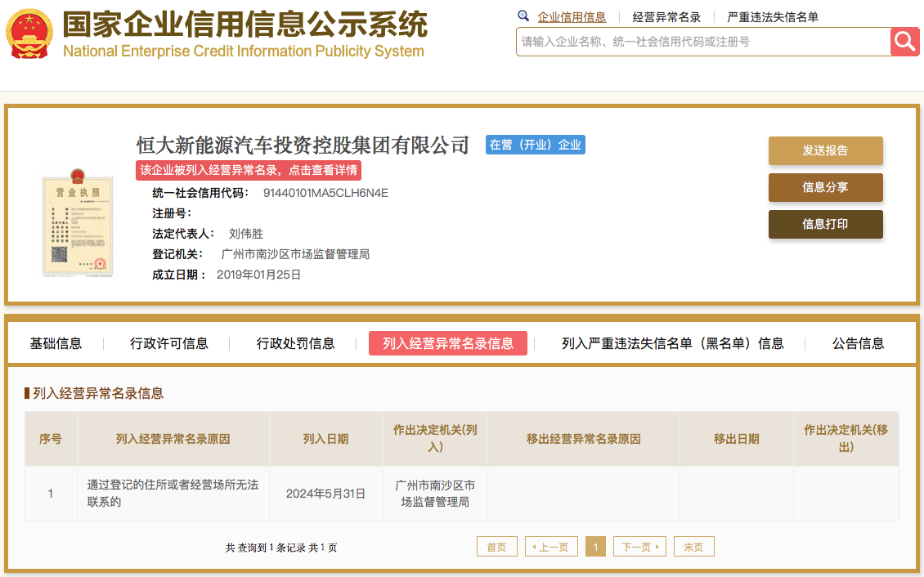Screen dimensions: 924x577
Task: Click the national emblem logo
Action: point(29,34)
